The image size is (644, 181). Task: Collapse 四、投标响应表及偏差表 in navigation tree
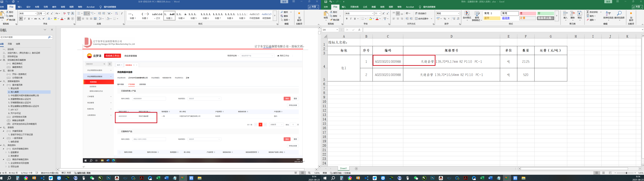click(x=1, y=60)
